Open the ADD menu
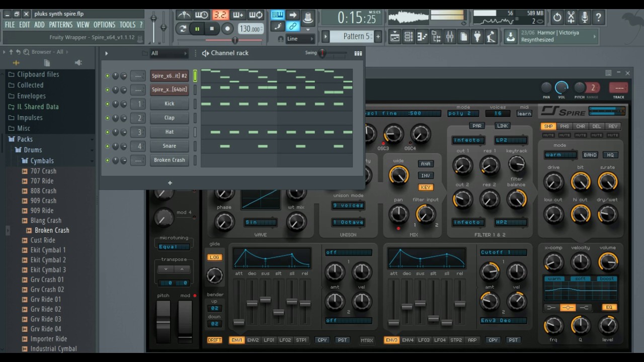Screen dimensions: 644x362 pos(39,25)
